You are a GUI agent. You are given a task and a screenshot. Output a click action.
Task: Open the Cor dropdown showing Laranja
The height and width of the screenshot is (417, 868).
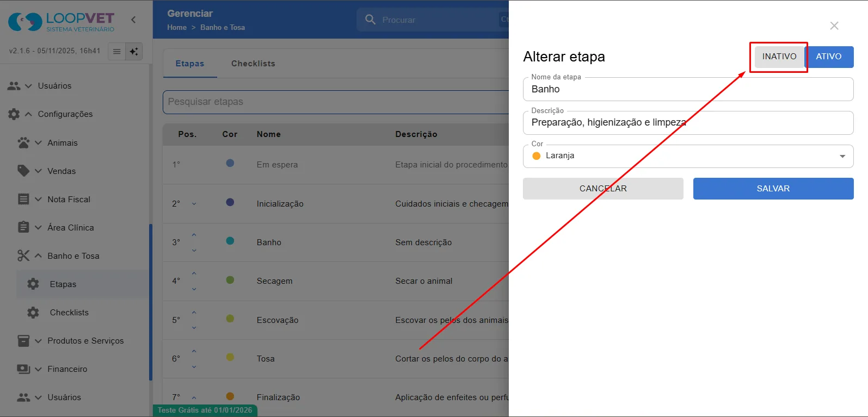pyautogui.click(x=688, y=156)
